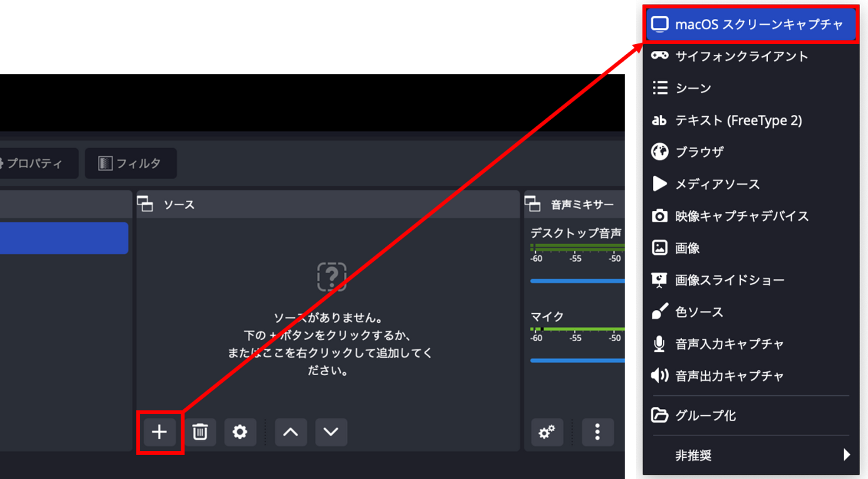Click the 音声ミキサー panel dock icon
The height and width of the screenshot is (479, 868).
tap(533, 204)
